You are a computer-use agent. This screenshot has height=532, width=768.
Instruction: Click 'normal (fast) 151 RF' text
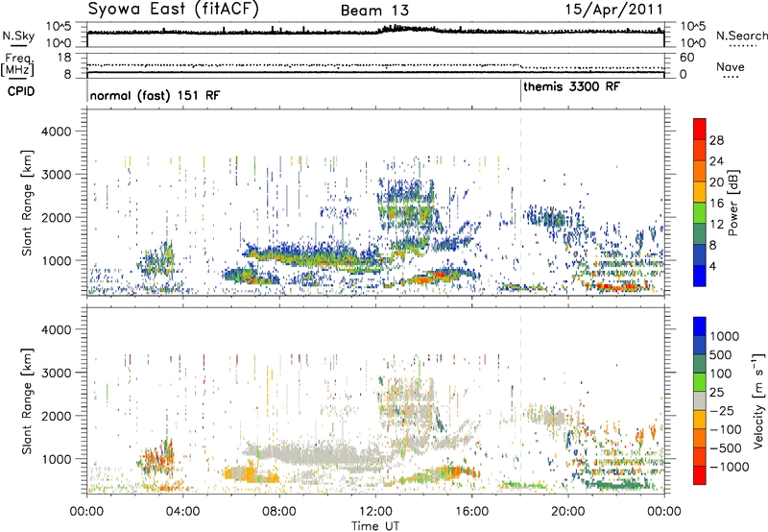tap(156, 95)
